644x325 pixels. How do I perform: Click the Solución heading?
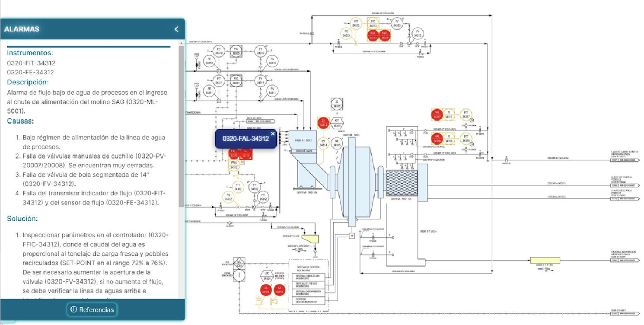click(22, 219)
